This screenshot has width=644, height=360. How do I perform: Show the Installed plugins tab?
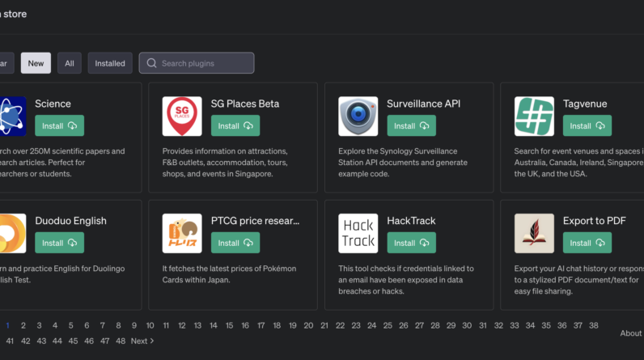click(x=110, y=63)
